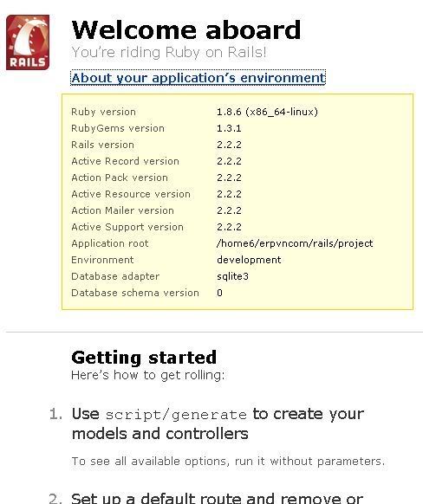423x504 pixels.
Task: Open About your application's environment link
Action: 198,78
